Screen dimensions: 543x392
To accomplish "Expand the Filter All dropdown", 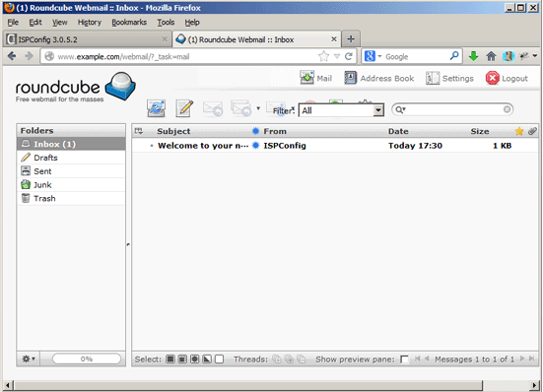I will pos(378,110).
